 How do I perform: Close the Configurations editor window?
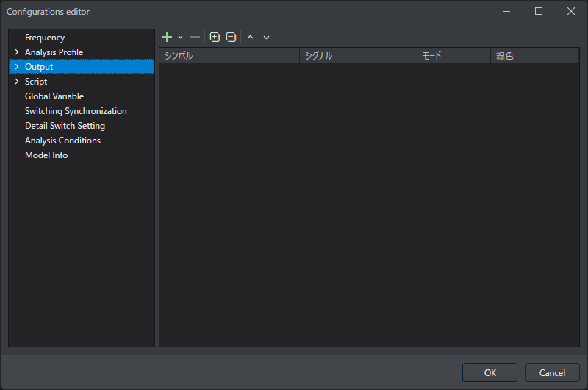tap(571, 11)
